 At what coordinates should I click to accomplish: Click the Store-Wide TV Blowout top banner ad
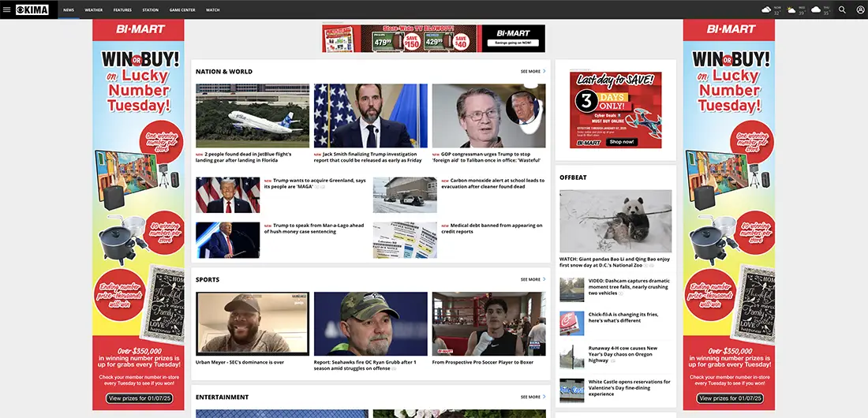[x=433, y=38]
